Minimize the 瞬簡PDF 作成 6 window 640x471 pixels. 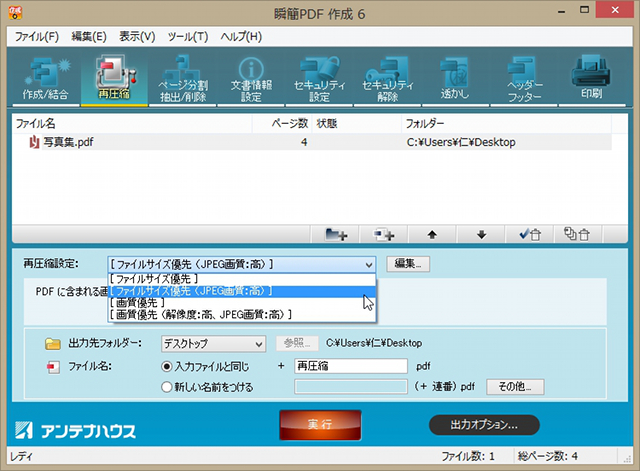[562, 11]
